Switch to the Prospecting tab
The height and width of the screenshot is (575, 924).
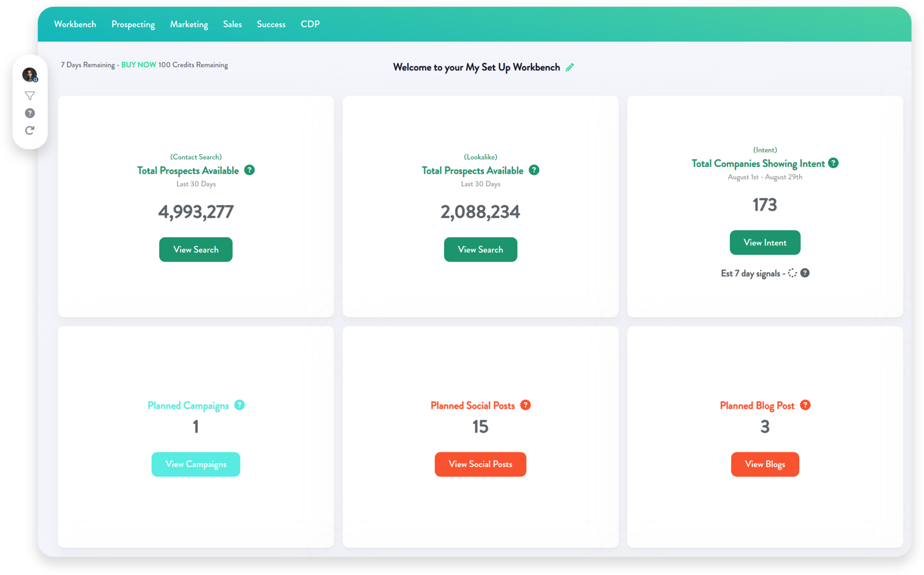point(133,24)
